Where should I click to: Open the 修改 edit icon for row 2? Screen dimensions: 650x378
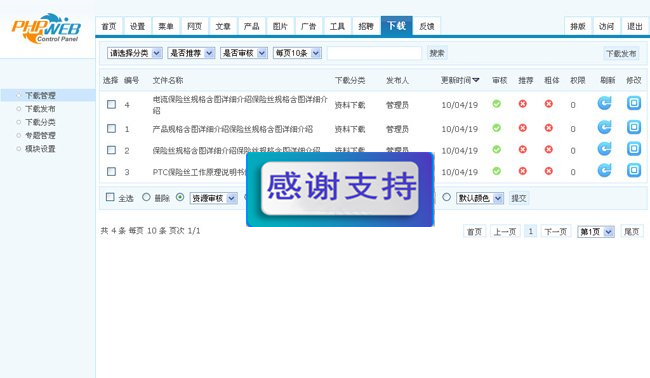[x=634, y=148]
